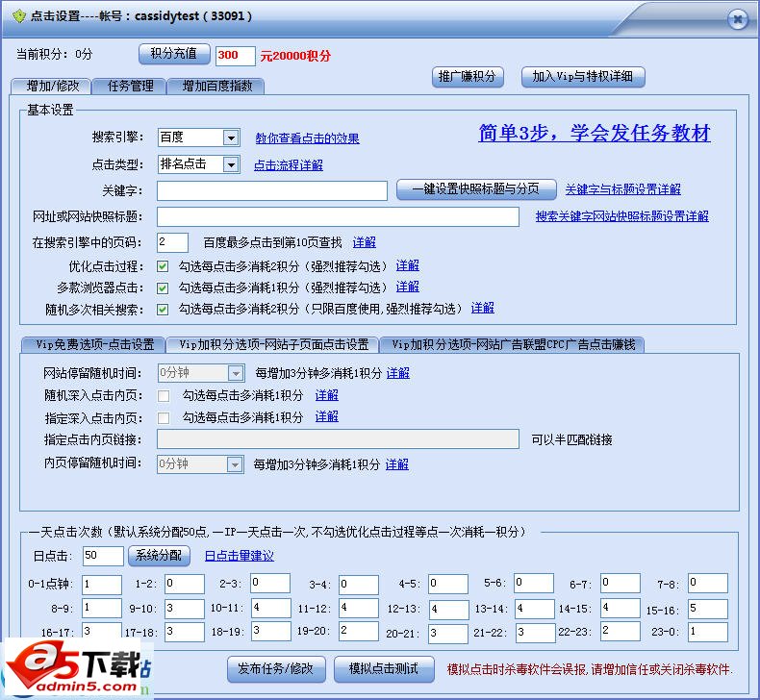Click the 日点击 field showing 50
The image size is (760, 700).
pos(103,556)
